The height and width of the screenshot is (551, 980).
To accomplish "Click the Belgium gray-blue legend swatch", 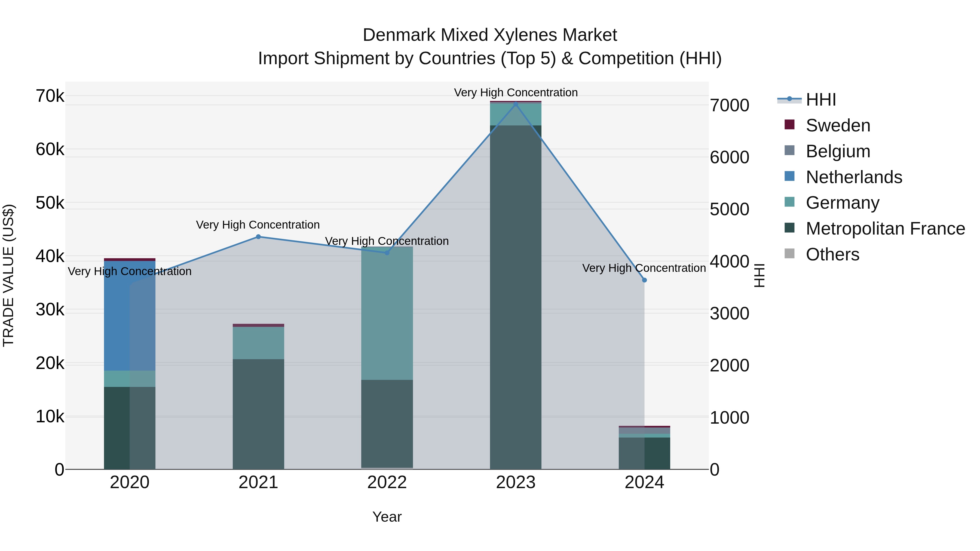I will pyautogui.click(x=789, y=150).
